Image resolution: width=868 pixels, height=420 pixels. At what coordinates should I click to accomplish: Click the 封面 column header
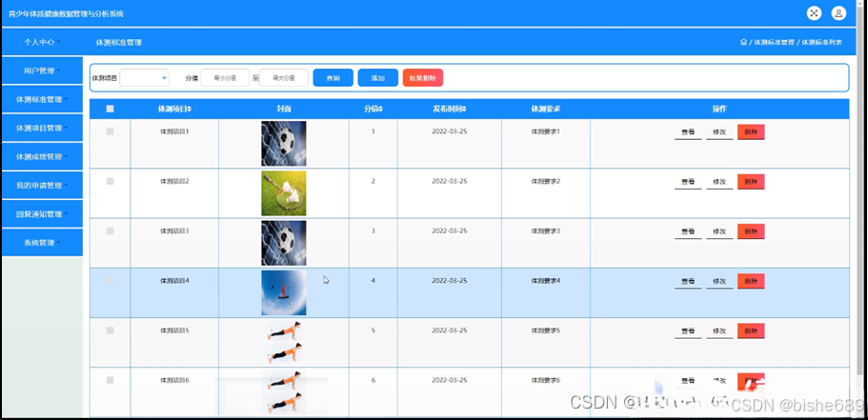click(283, 109)
